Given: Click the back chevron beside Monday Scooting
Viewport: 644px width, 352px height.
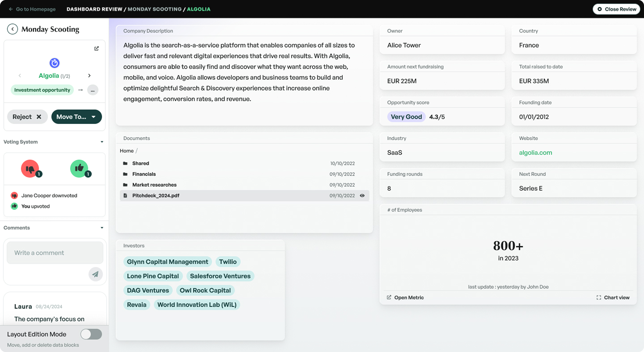Looking at the screenshot, I should pos(12,29).
